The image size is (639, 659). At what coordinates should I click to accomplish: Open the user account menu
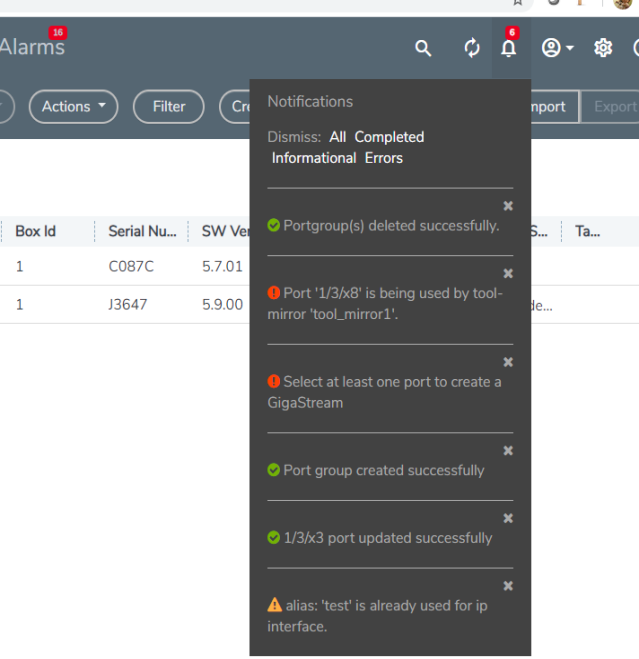(x=557, y=48)
